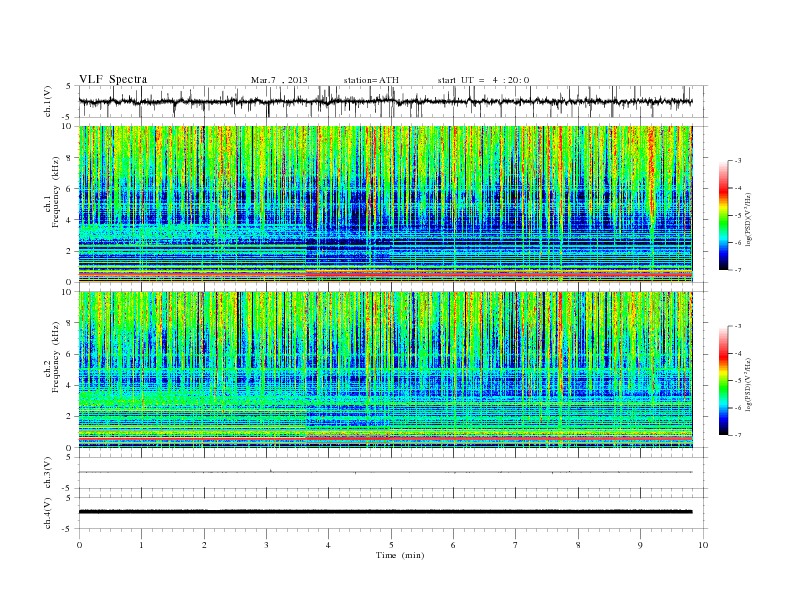Click the color scale bar beside ch.1 spectrogram

click(x=724, y=215)
